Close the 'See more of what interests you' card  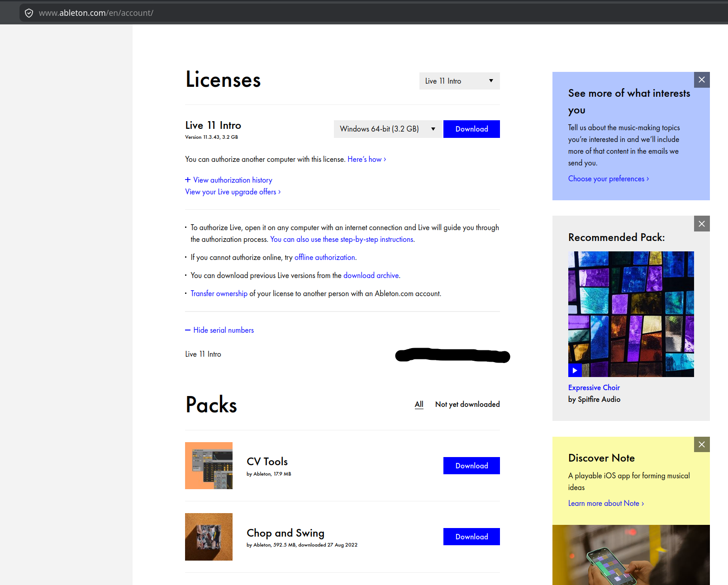click(702, 80)
